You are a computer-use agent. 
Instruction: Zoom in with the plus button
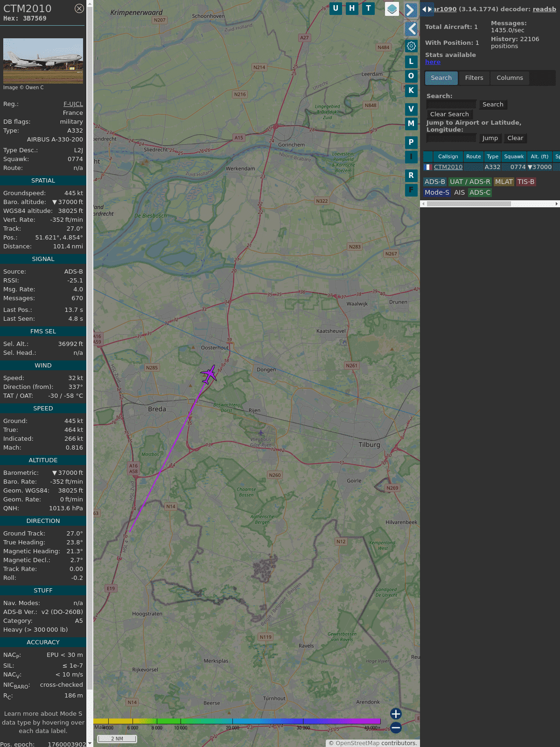(396, 714)
